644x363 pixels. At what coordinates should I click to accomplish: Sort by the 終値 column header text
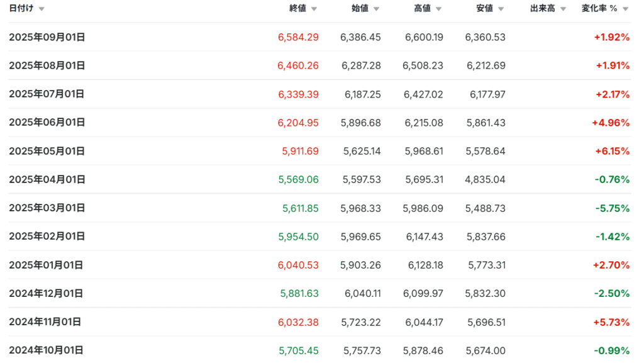[x=297, y=9]
